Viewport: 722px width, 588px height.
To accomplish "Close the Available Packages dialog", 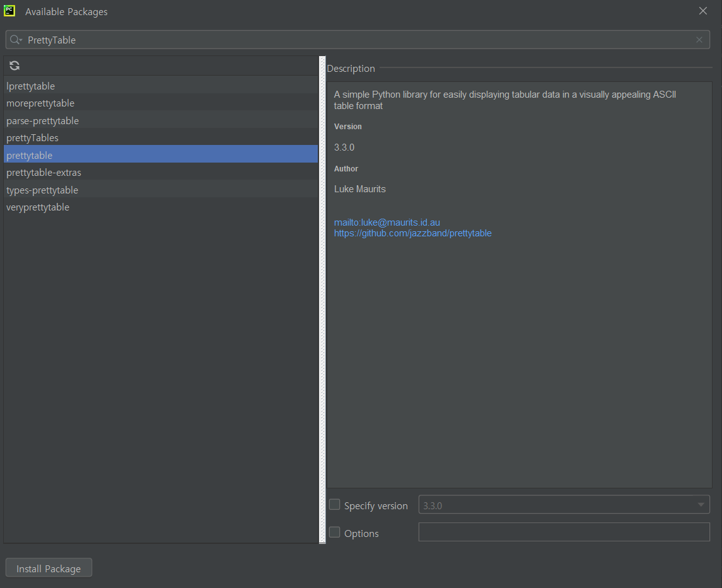I will click(702, 11).
